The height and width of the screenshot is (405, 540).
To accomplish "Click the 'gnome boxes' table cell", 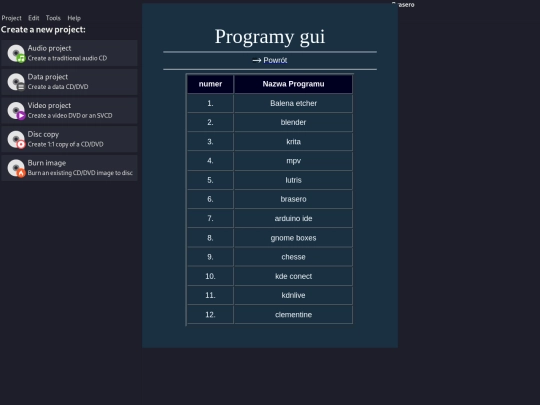I will point(293,238).
